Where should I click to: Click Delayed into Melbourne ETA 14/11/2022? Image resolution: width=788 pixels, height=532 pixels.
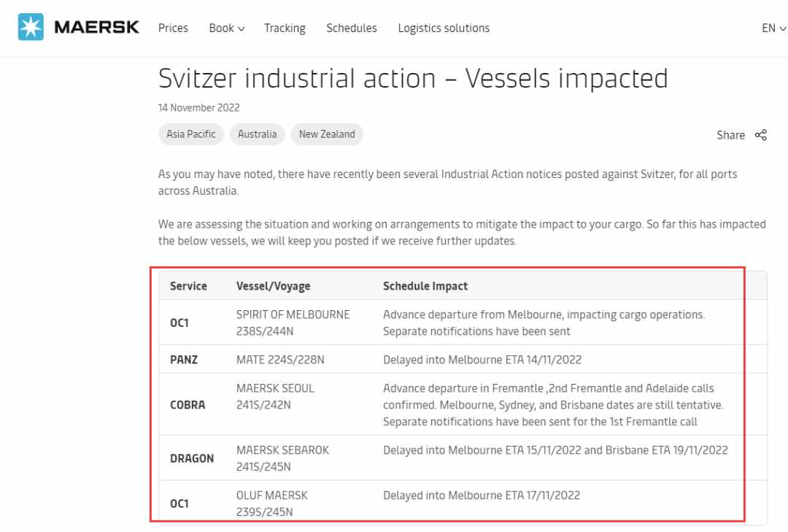coord(482,360)
